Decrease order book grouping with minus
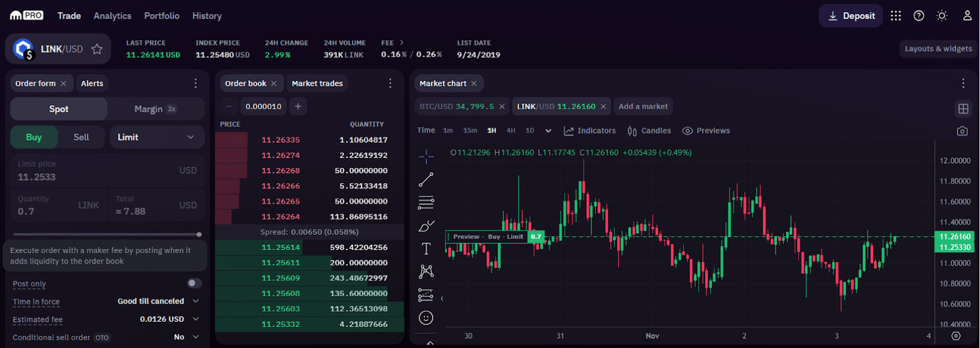Image resolution: width=980 pixels, height=348 pixels. 229,106
